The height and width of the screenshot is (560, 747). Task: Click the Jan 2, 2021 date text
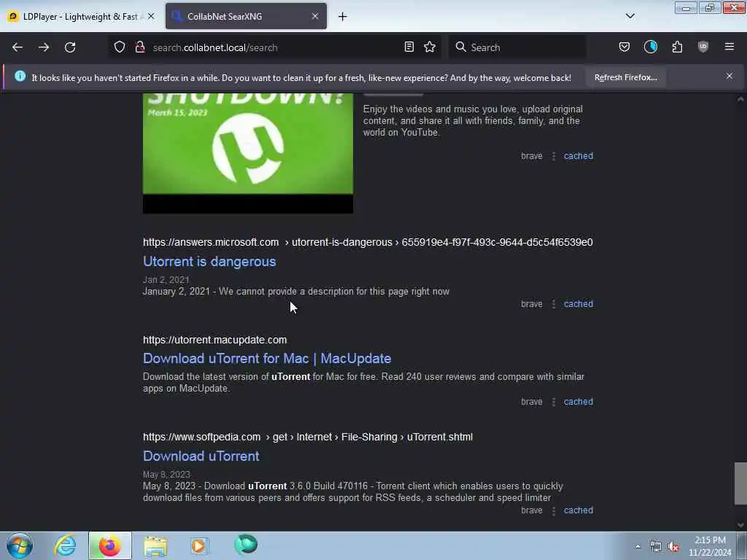pyautogui.click(x=166, y=279)
